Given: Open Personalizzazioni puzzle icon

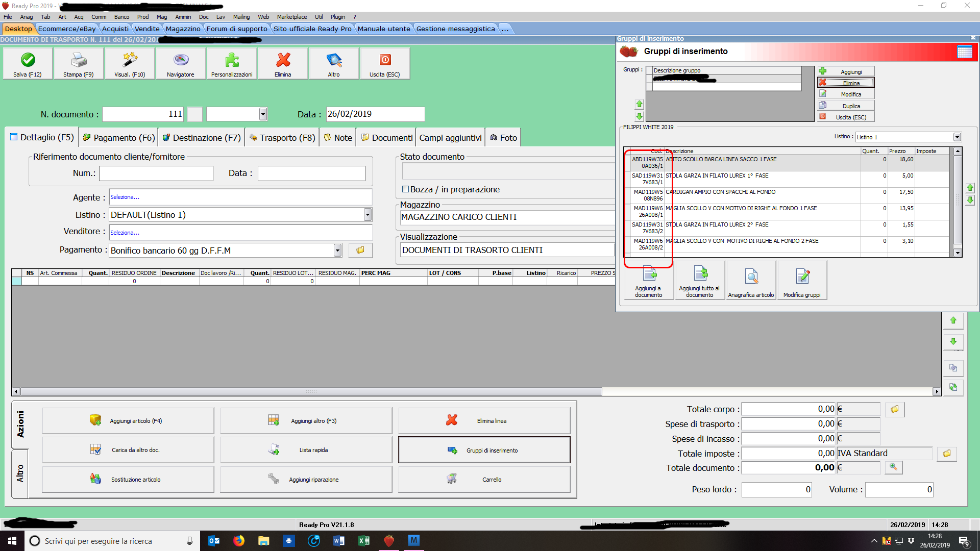Looking at the screenshot, I should (x=232, y=63).
